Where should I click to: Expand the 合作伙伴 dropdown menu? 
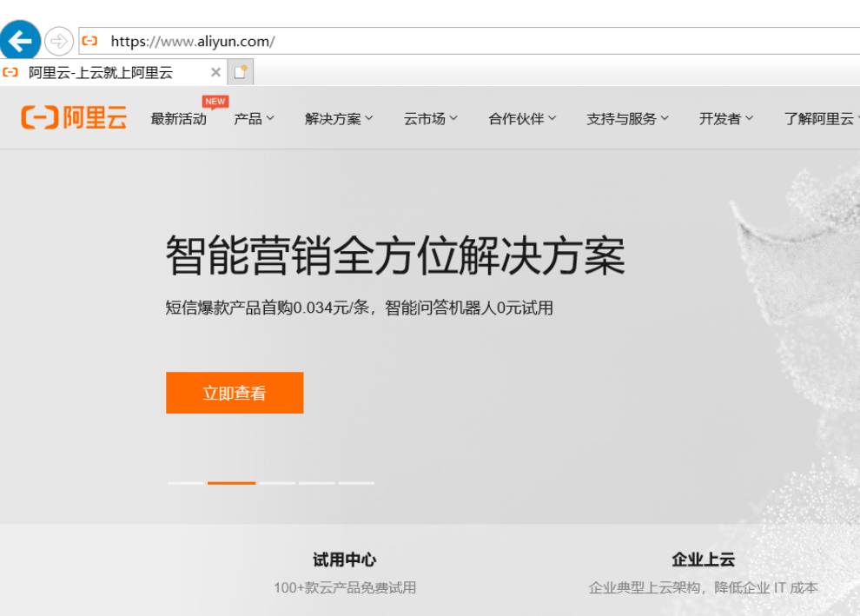click(522, 118)
